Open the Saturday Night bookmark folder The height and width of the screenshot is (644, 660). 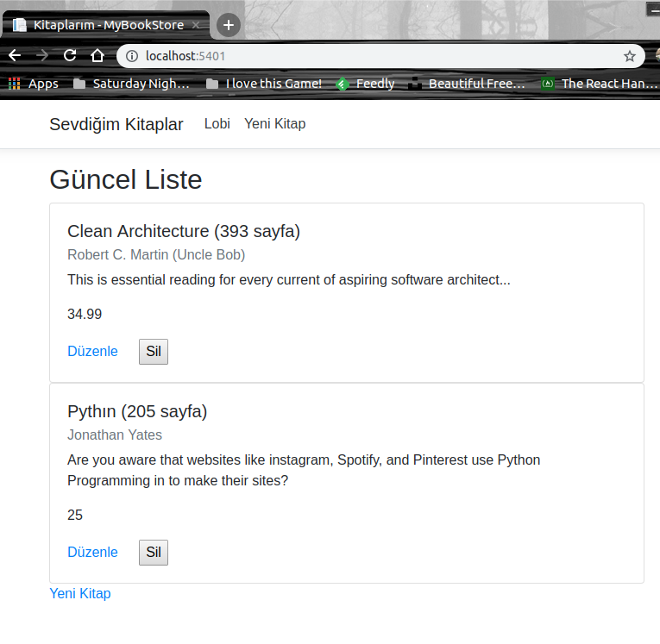coord(132,84)
